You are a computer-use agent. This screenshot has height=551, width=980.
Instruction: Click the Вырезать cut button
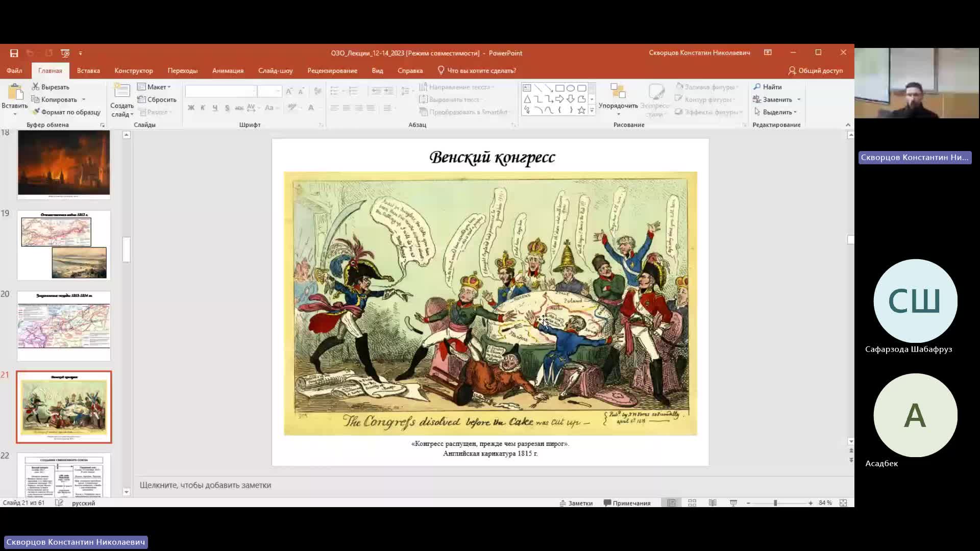[x=51, y=87]
